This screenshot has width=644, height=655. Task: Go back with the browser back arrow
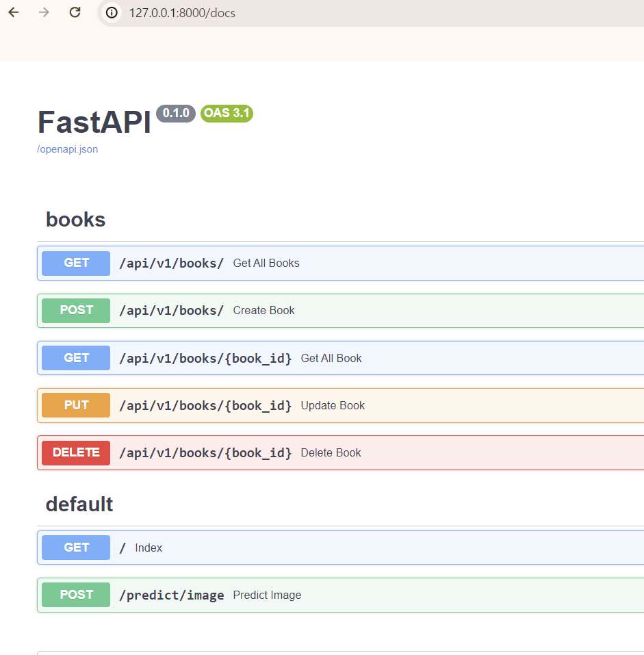[14, 12]
